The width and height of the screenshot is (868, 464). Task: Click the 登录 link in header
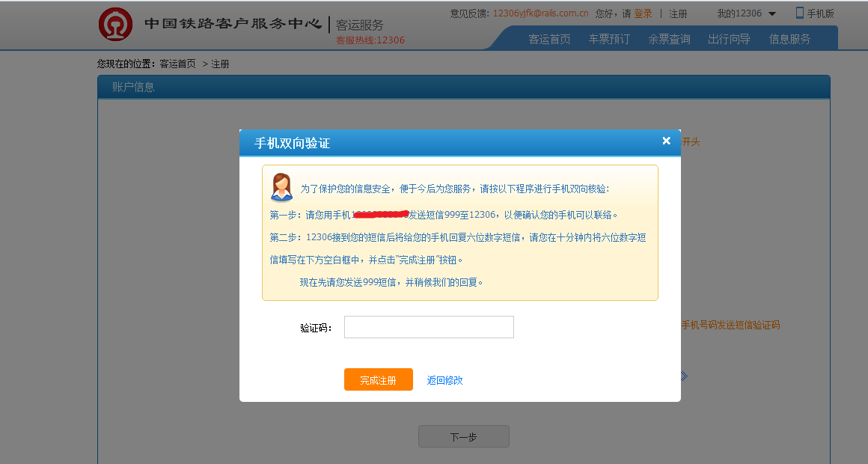click(643, 13)
